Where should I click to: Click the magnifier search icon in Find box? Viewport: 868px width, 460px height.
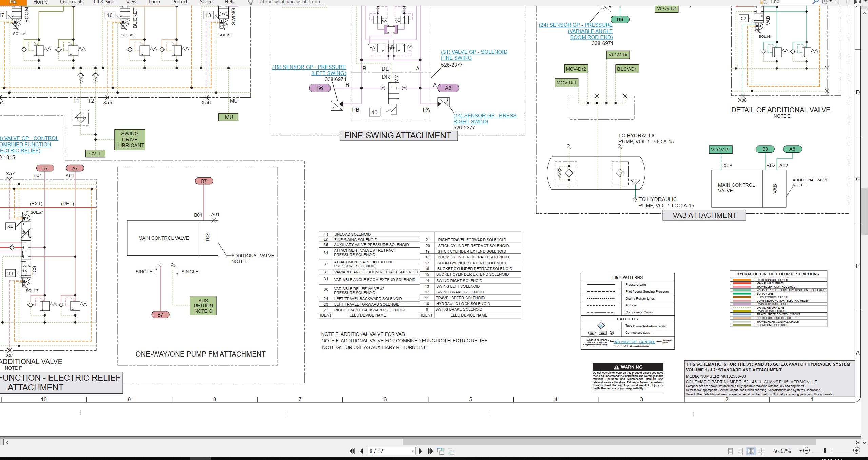pos(815,2)
